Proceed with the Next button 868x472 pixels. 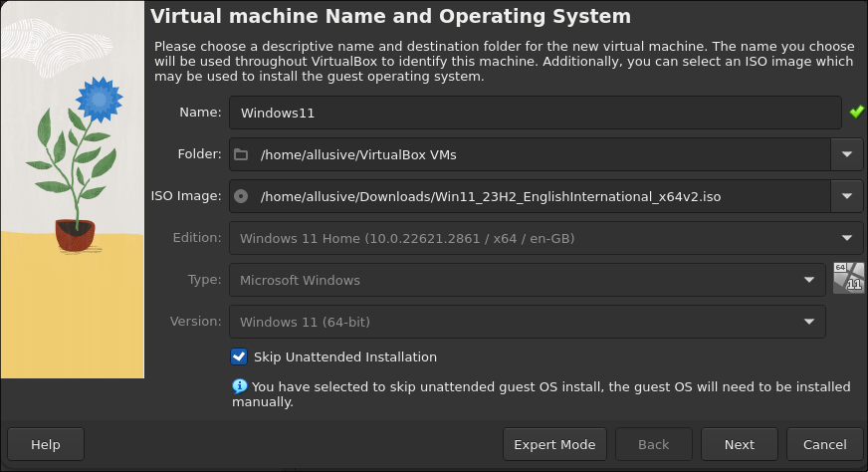click(x=739, y=444)
